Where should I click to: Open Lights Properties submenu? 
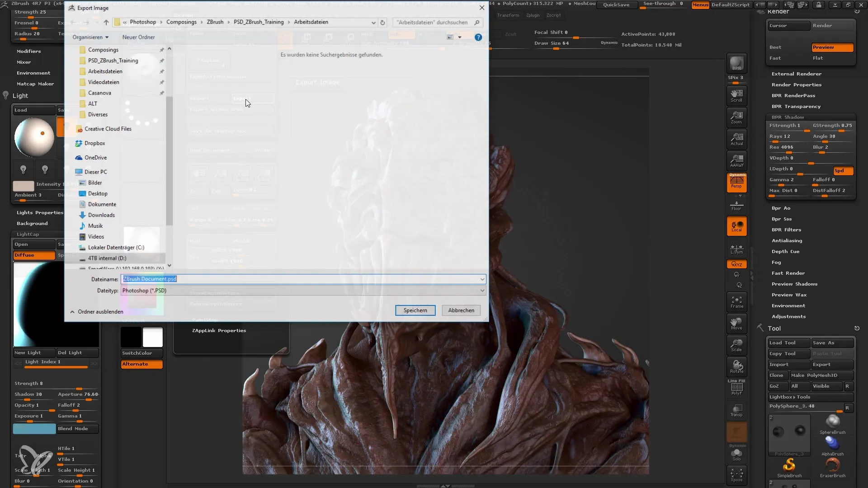(x=40, y=213)
